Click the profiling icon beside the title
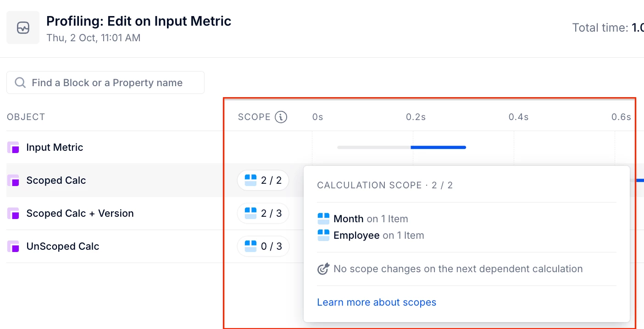The image size is (644, 329). tap(23, 28)
